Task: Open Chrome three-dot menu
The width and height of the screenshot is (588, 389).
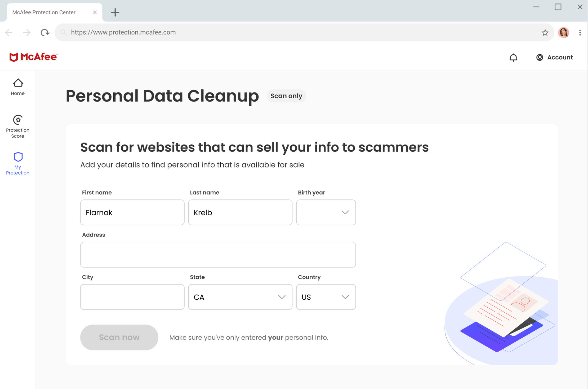Action: click(580, 33)
